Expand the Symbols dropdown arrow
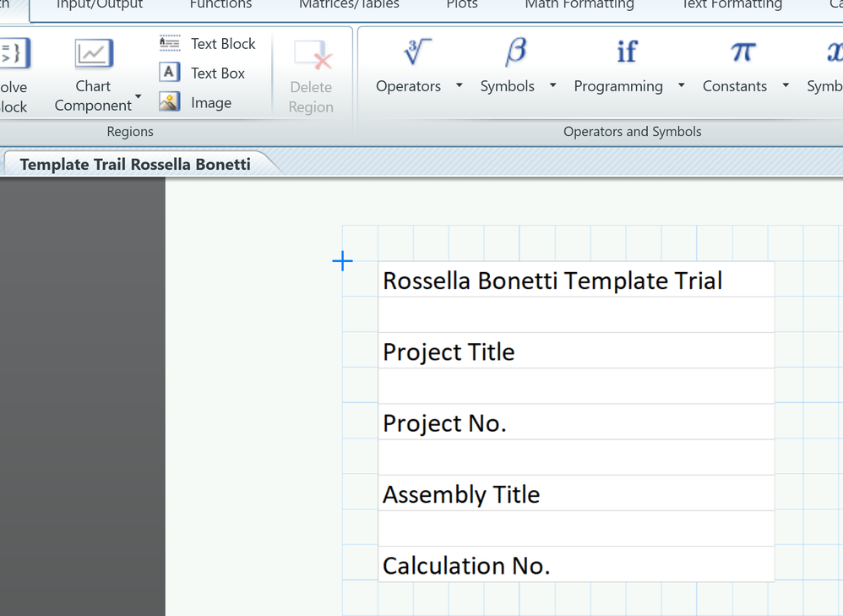Screen dimensions: 843x616 coord(553,85)
